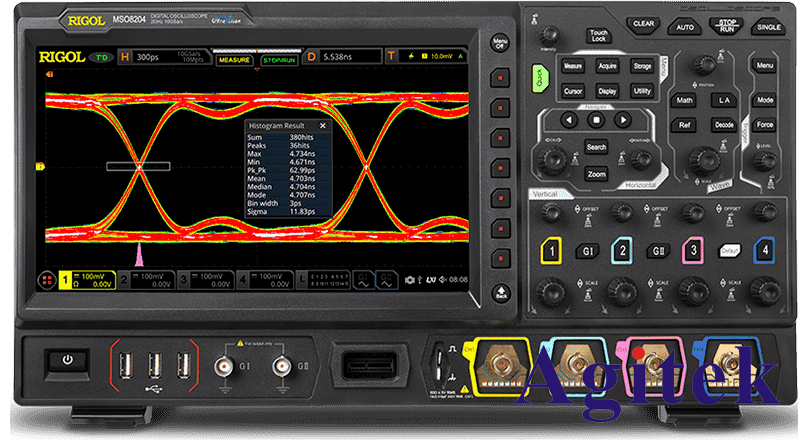This screenshot has height=440, width=810.
Task: Toggle channel 2 with the cyan button
Action: click(622, 250)
